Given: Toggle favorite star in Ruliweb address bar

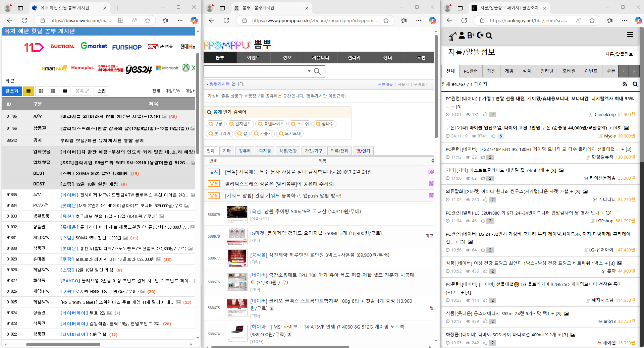Looking at the screenshot, I should click(147, 20).
